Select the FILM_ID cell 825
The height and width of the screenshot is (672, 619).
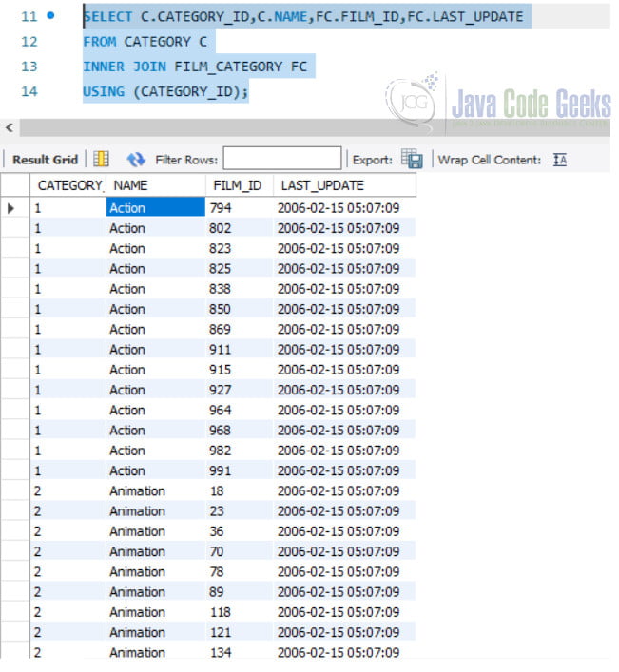tap(239, 268)
